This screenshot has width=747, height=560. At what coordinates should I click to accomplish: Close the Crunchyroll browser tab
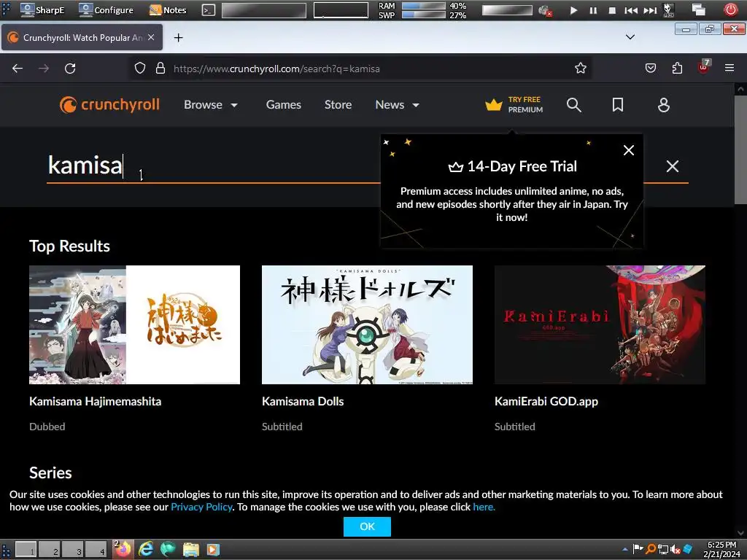151,37
